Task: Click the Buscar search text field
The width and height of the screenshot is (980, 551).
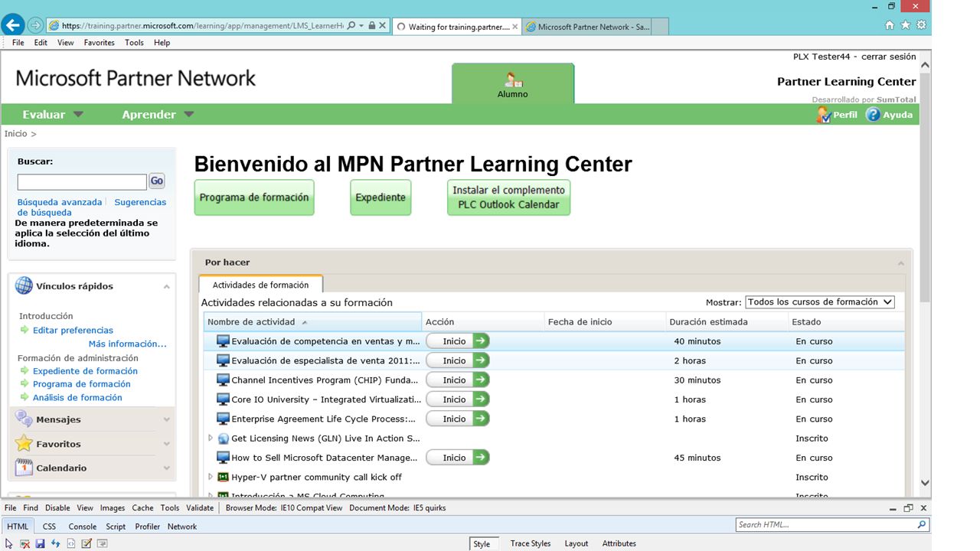Action: point(82,181)
